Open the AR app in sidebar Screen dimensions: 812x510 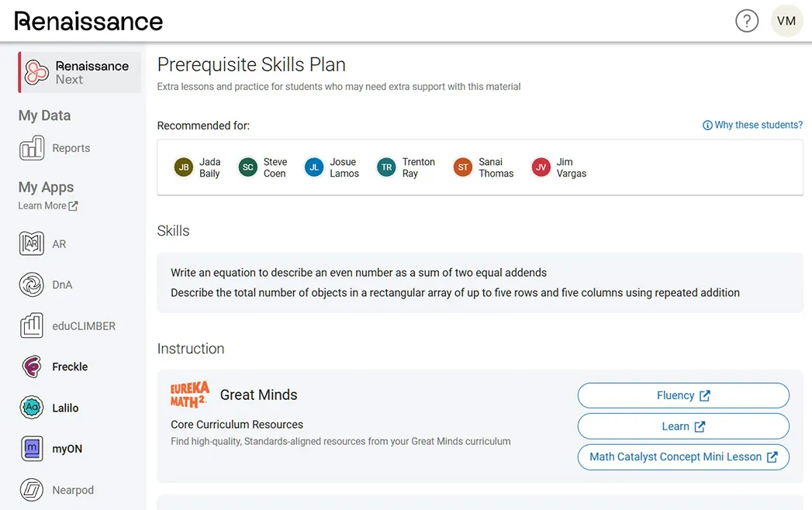coord(31,243)
